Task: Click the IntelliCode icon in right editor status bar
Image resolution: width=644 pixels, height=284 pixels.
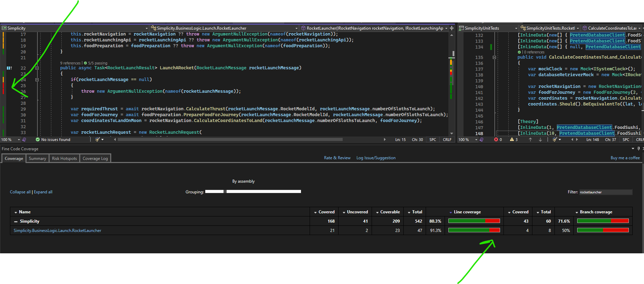Action: click(x=481, y=140)
